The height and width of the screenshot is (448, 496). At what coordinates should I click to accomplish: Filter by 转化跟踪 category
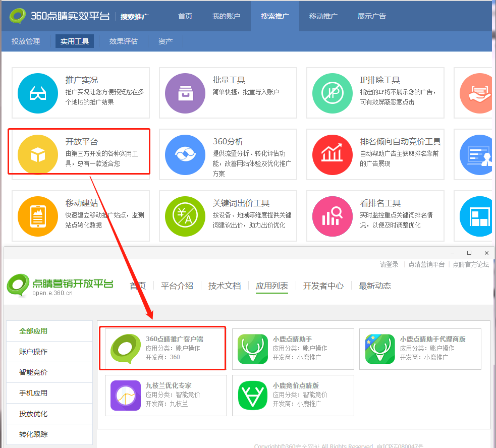(x=49, y=434)
